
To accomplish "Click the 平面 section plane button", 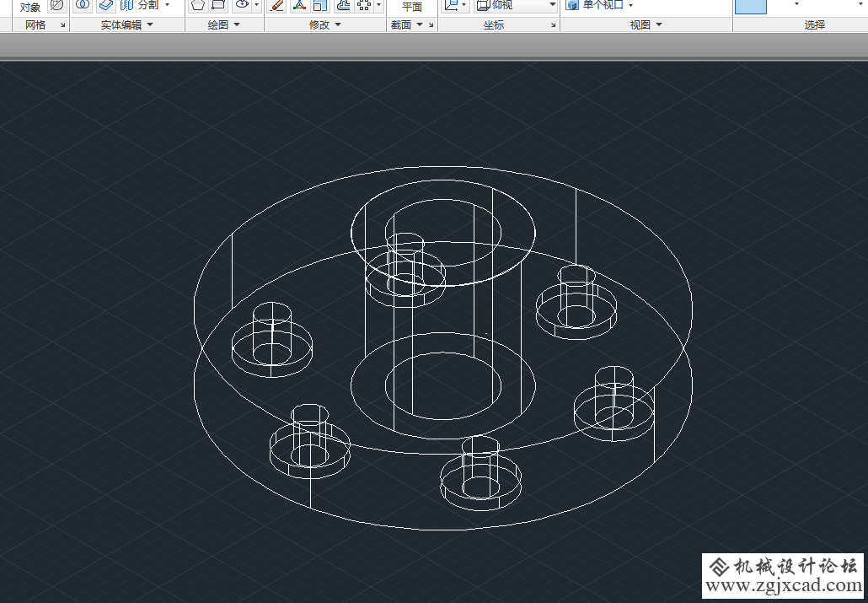I will pos(412,7).
